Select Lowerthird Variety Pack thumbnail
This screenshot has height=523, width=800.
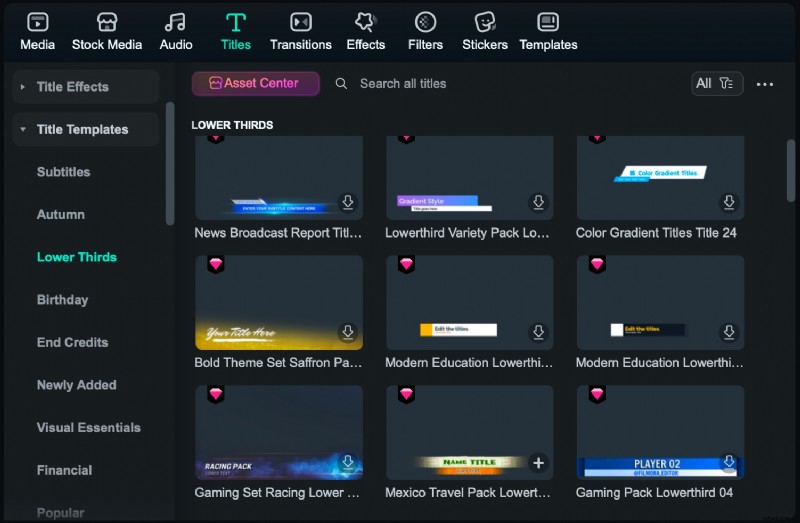(470, 178)
